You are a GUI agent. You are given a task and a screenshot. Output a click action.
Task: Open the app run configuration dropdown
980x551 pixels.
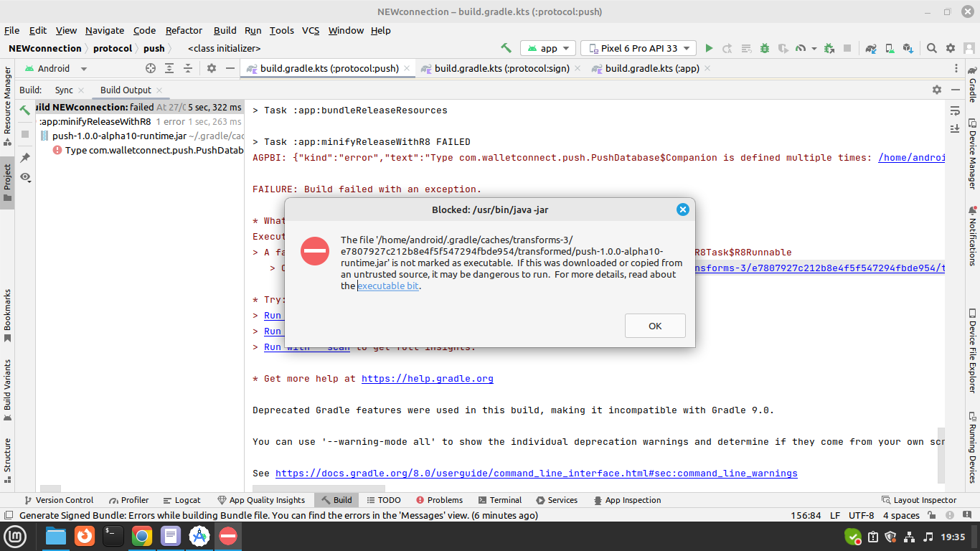548,48
